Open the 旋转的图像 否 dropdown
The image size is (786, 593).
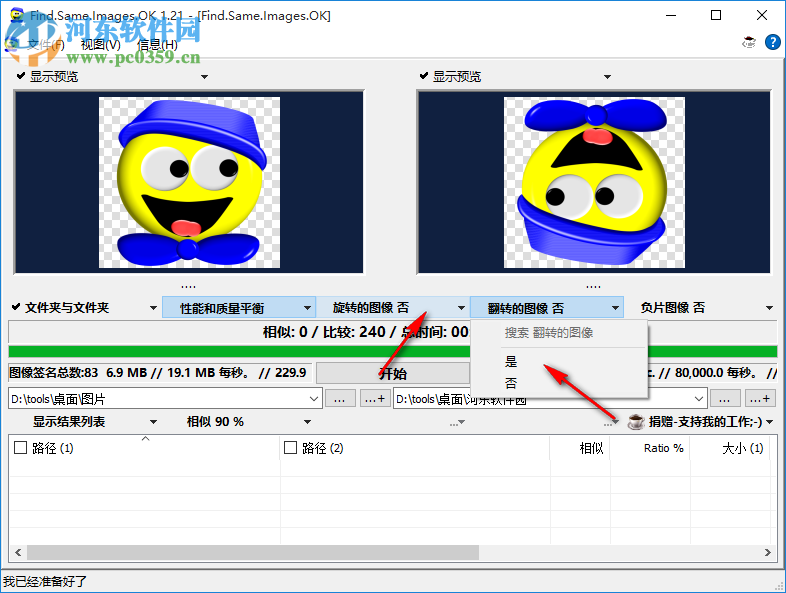pos(392,308)
